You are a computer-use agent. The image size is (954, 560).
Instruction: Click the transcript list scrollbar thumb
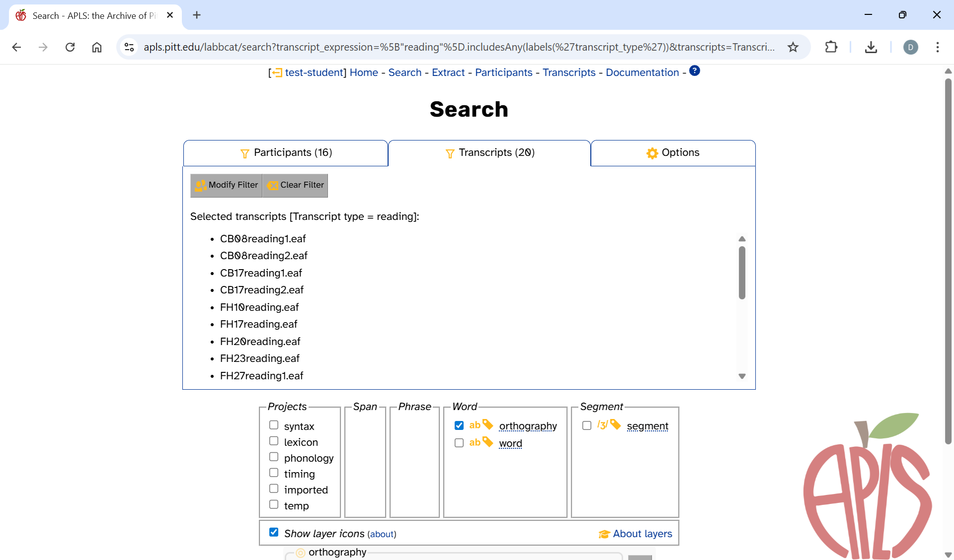click(742, 273)
